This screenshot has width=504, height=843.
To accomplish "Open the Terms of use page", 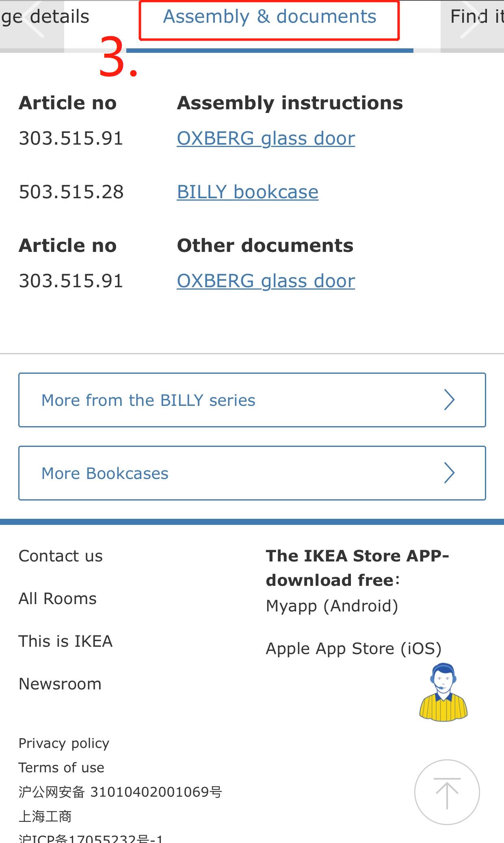I will pos(61,767).
